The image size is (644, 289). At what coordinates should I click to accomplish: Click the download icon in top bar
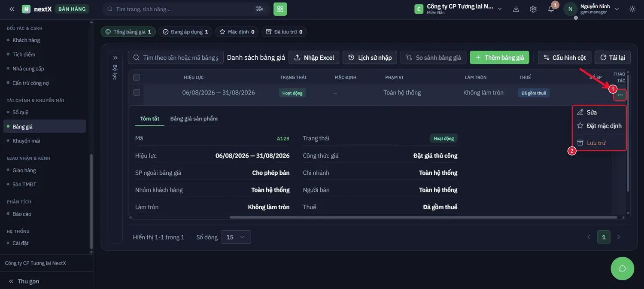516,9
